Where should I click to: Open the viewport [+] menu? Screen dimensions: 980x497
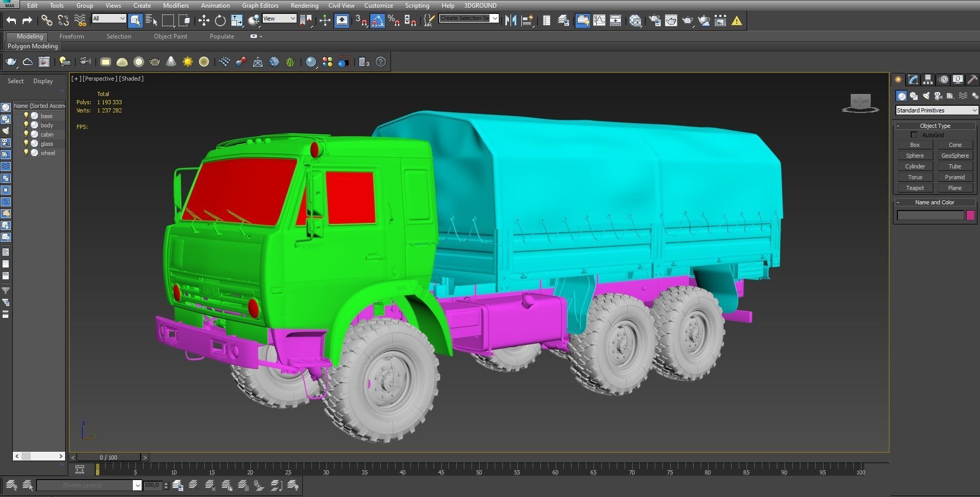click(76, 79)
